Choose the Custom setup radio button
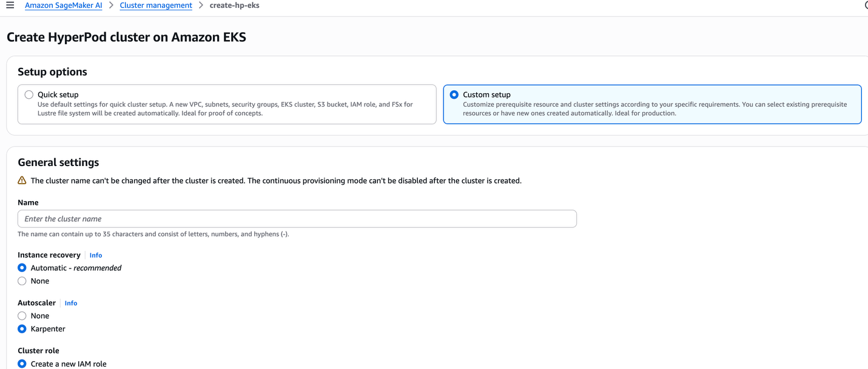Viewport: 868px width, 369px height. tap(454, 95)
